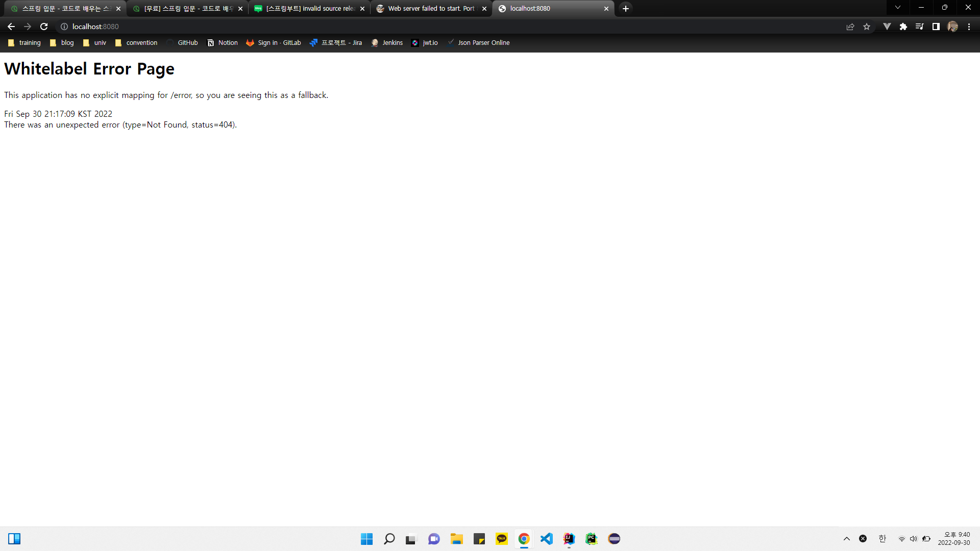Open the Json Parser Online bookmark
980x551 pixels.
[x=478, y=43]
